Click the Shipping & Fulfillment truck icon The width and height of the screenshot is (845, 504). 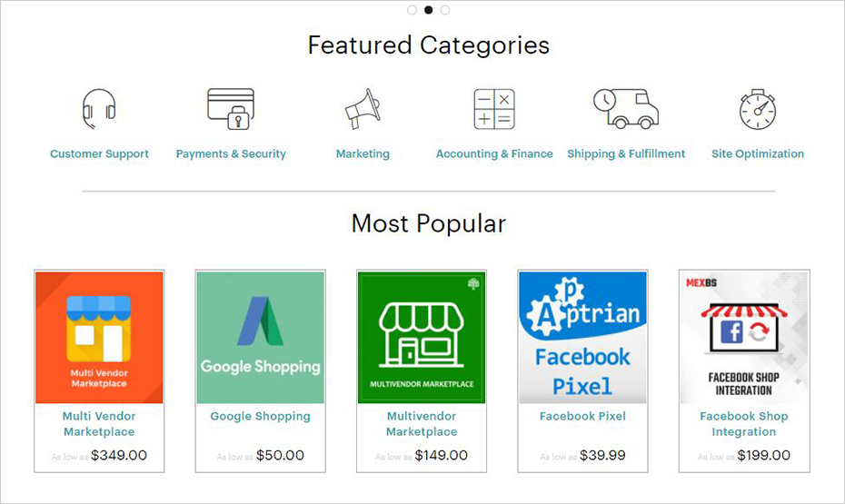pyautogui.click(x=625, y=109)
